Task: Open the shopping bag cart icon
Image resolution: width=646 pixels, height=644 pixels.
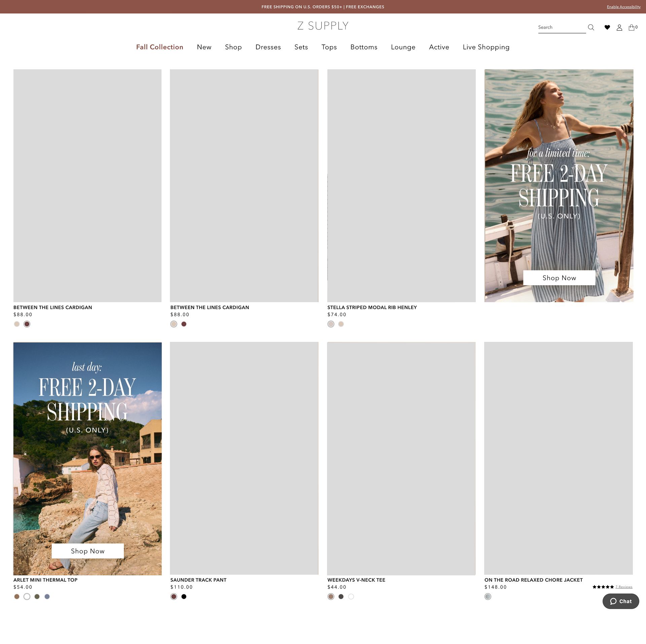Action: [x=632, y=27]
